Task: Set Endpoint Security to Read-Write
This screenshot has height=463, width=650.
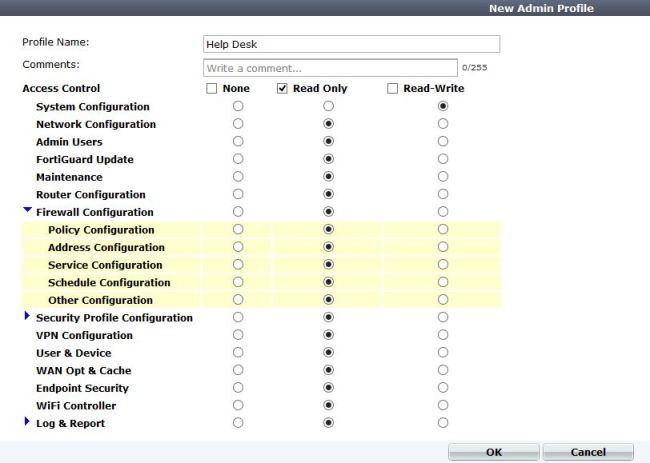Action: pos(443,388)
